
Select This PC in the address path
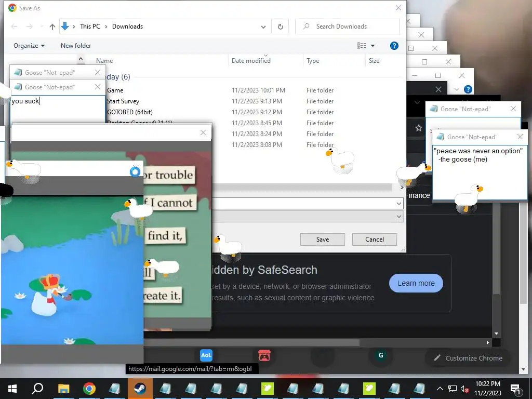point(90,26)
